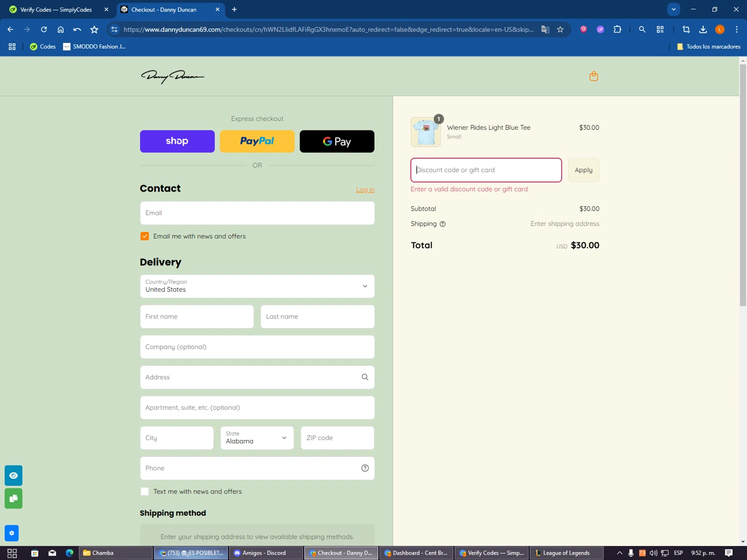
Task: Click the green copy extension button
Action: (13, 498)
